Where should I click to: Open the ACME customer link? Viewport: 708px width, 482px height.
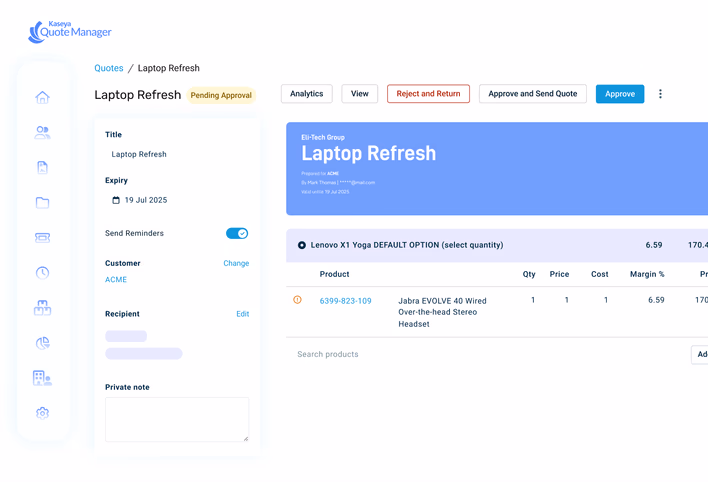[x=116, y=280]
